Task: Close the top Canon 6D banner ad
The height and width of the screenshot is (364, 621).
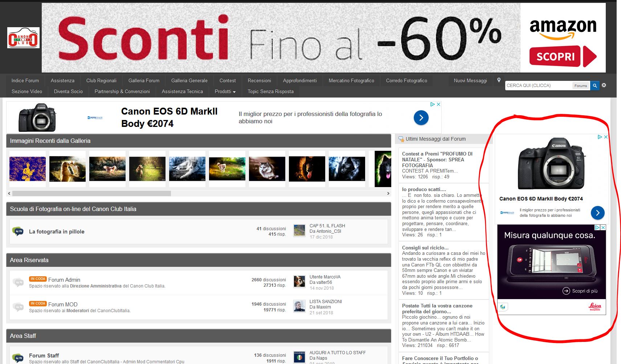Action: (x=438, y=104)
